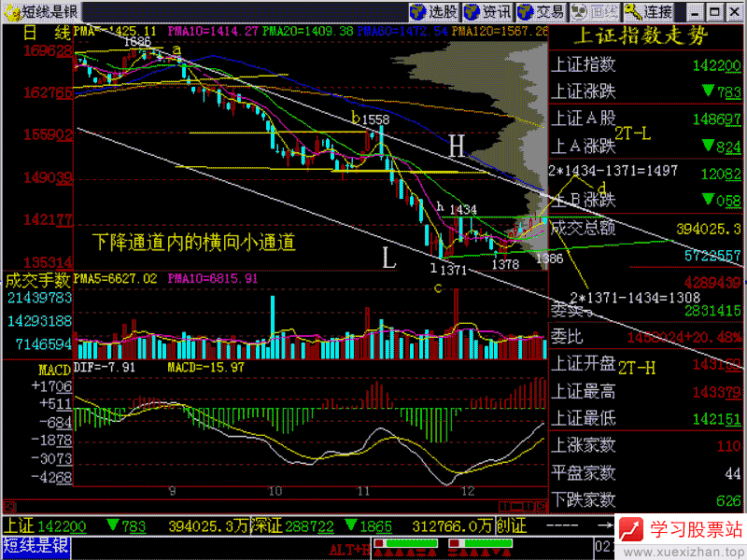Click the second green ratio bar in bottom bar

point(481,543)
